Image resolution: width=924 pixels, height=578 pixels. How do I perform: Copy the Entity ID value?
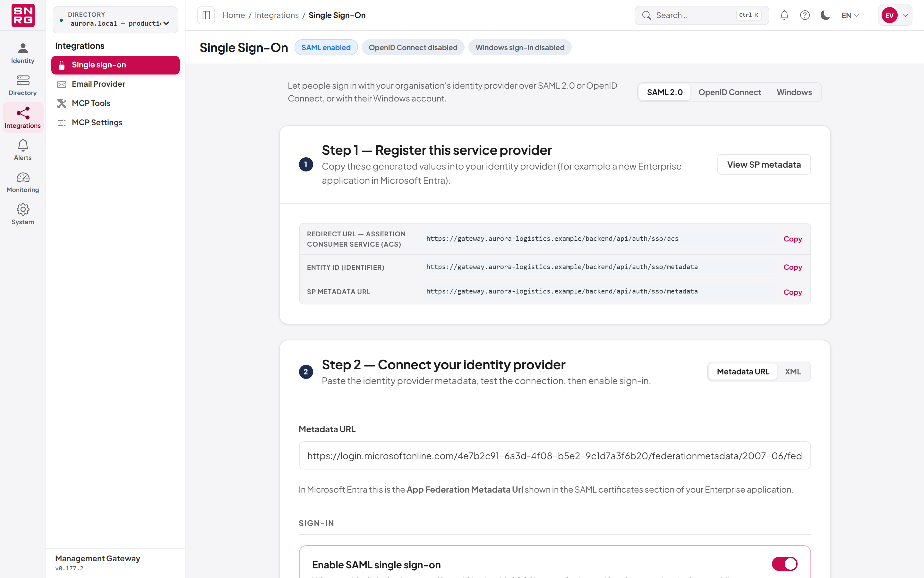pyautogui.click(x=793, y=267)
